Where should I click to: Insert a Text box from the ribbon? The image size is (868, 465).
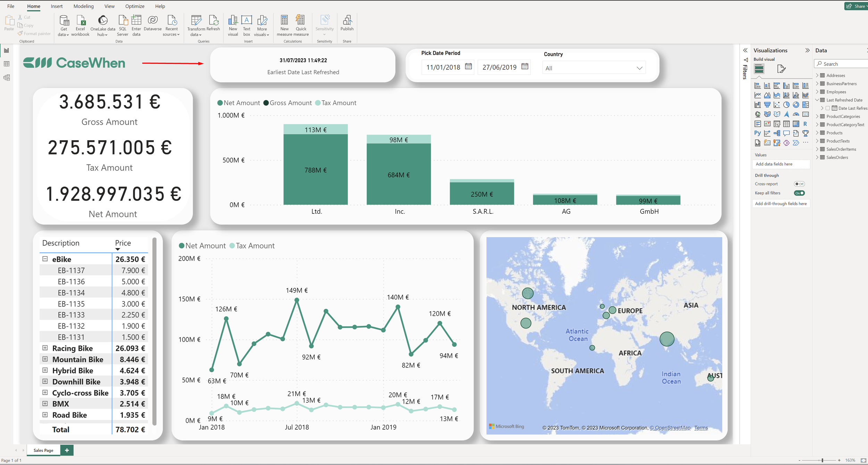tap(247, 24)
